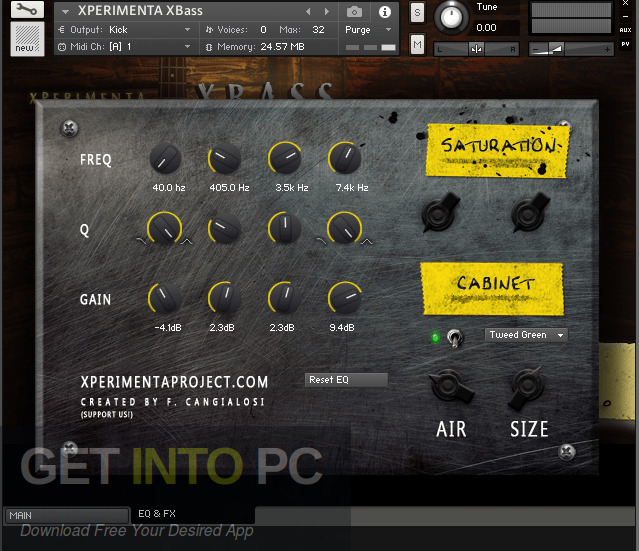The image size is (639, 551).
Task: Mute the instrument with M button
Action: point(417,44)
